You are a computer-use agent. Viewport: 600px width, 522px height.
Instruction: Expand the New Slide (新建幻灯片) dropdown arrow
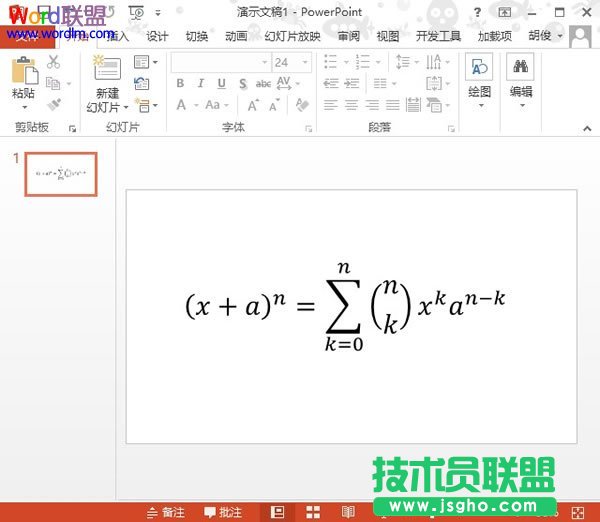(x=126, y=107)
